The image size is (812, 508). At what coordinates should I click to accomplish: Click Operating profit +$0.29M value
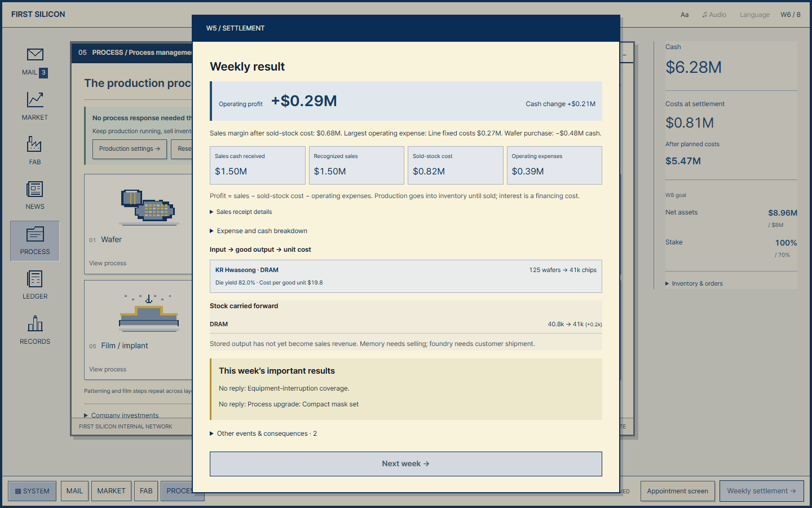[304, 101]
